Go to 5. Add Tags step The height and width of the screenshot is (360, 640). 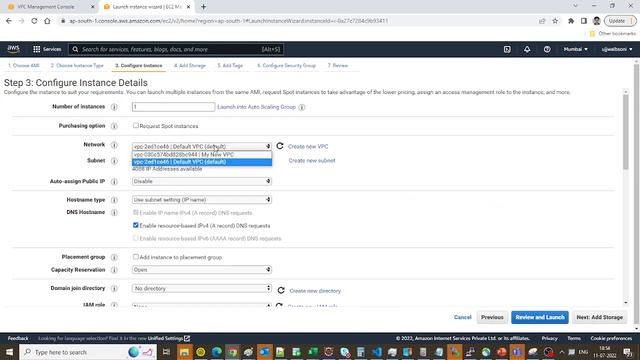click(x=230, y=65)
